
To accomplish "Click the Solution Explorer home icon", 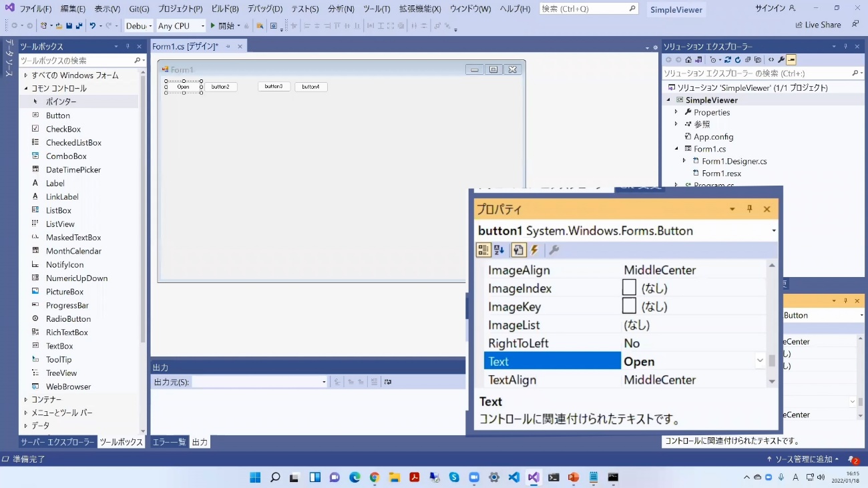I will [688, 59].
